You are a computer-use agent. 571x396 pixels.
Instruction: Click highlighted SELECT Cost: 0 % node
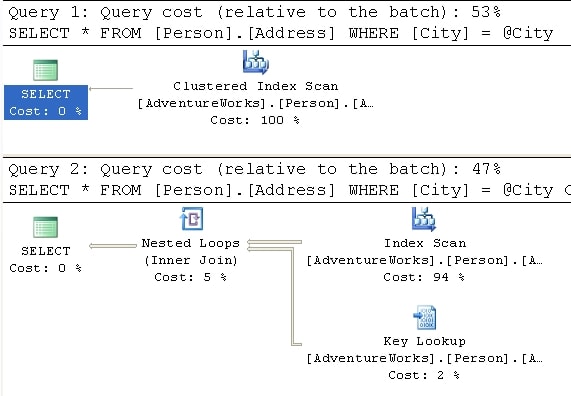pos(46,102)
